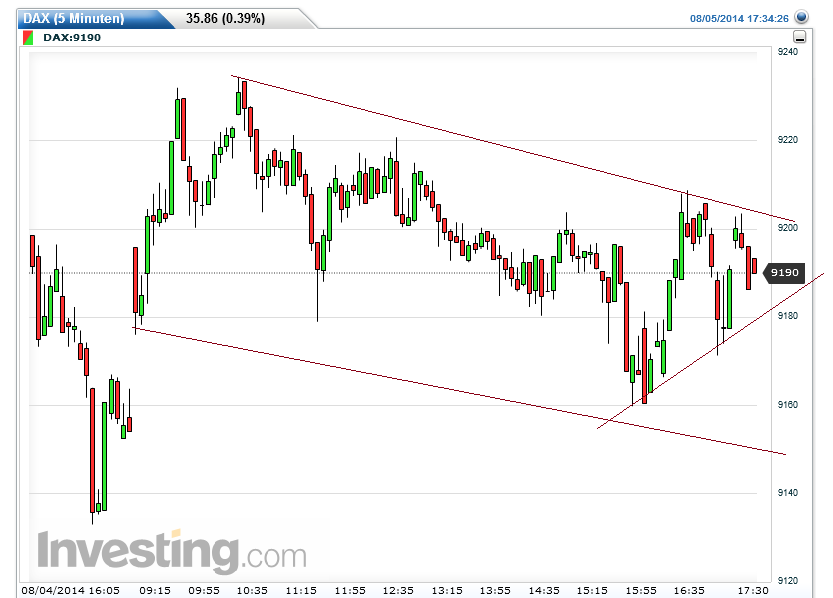The image size is (833, 598).
Task: Collapse chart with the minimize icon
Action: point(800,37)
